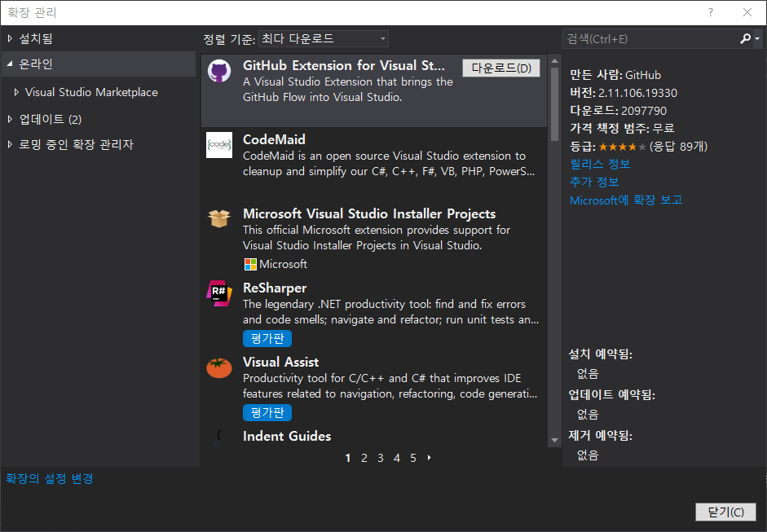
Task: Click the 버전: 2.11.106.19330 text
Action: click(x=624, y=93)
